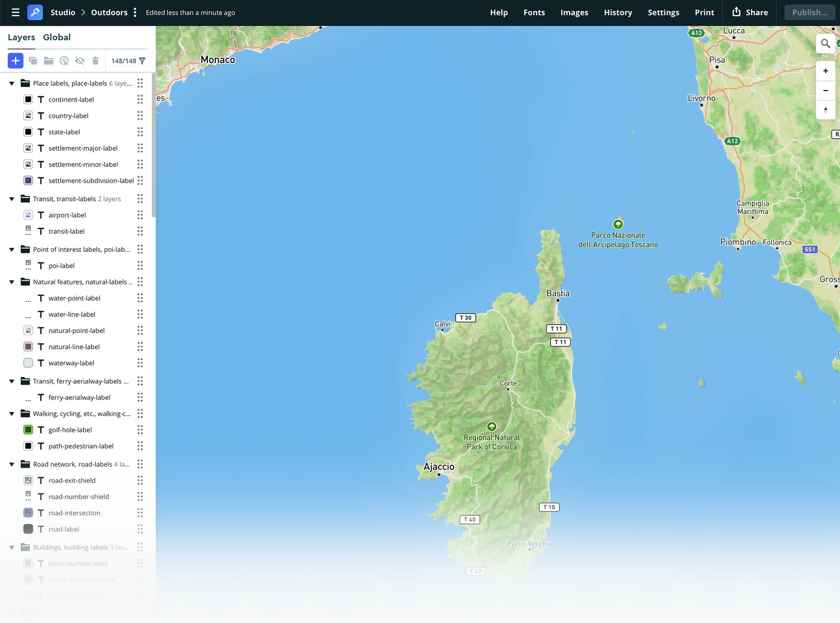Open the hamburger main menu

(x=15, y=12)
